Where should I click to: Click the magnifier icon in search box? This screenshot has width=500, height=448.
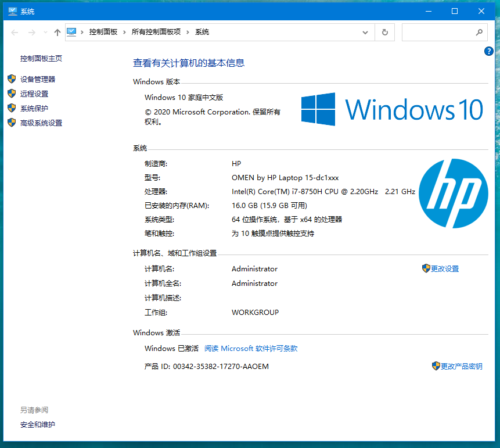click(x=479, y=33)
